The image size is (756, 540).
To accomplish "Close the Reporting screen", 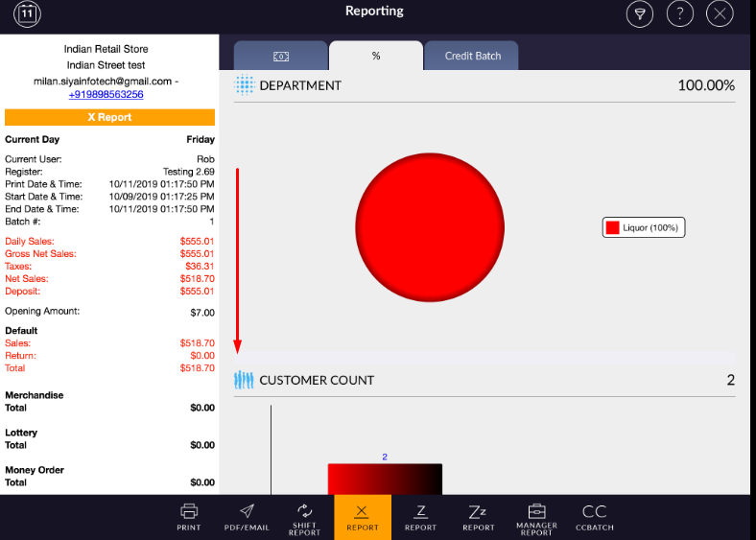I will [x=720, y=13].
